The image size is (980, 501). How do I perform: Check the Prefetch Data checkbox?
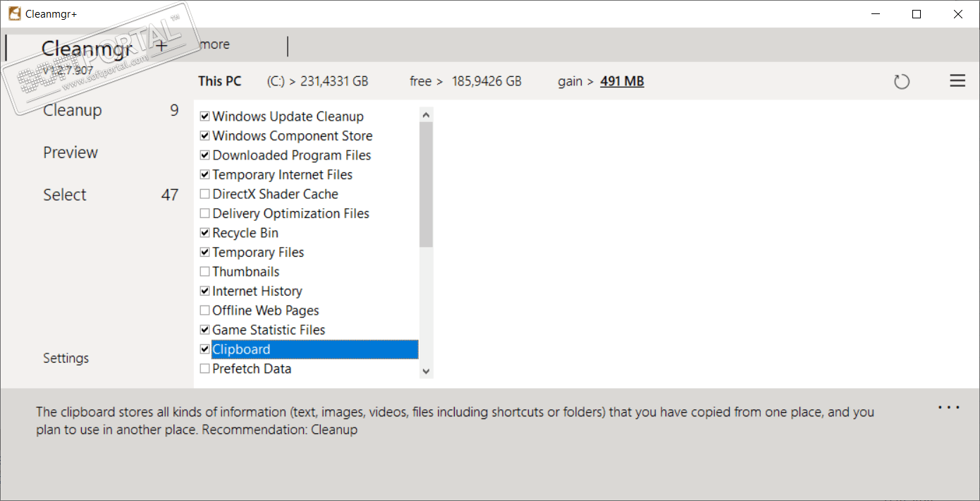205,369
